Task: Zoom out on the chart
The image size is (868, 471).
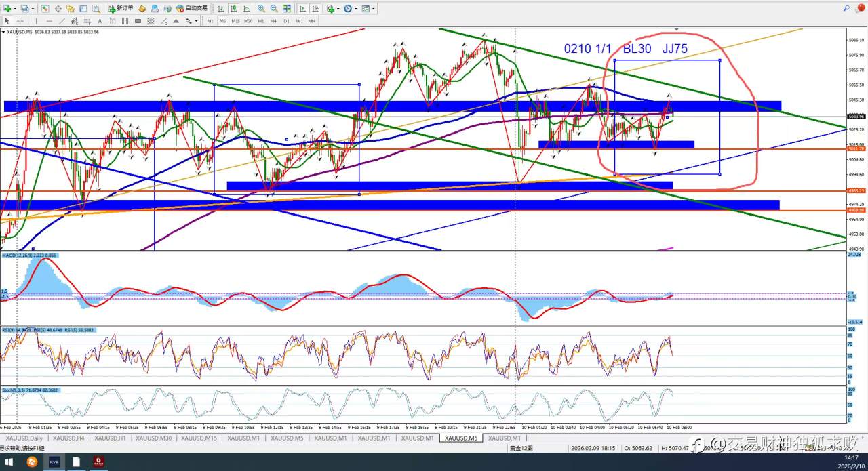Action: point(274,9)
